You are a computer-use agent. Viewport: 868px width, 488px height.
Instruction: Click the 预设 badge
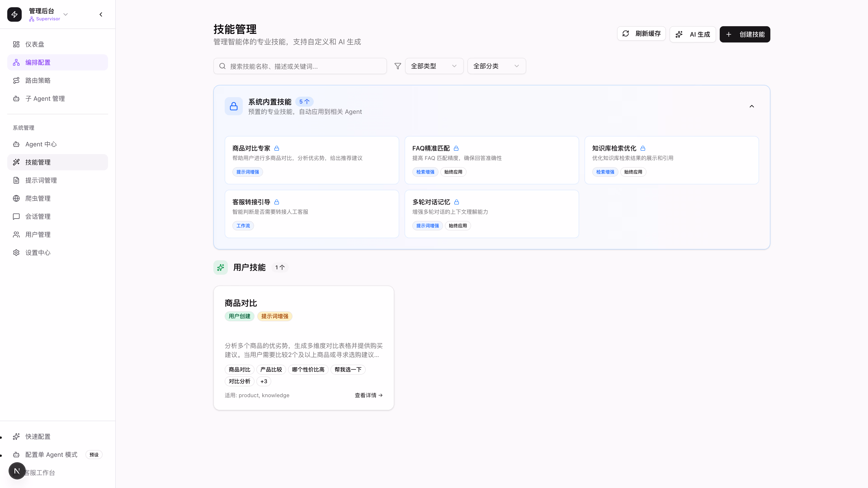[x=94, y=455]
